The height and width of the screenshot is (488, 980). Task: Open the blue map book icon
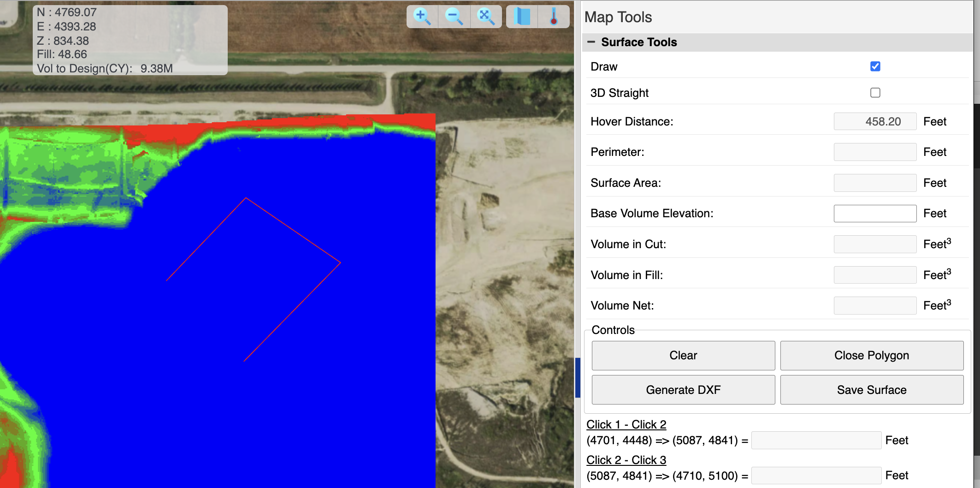(522, 17)
